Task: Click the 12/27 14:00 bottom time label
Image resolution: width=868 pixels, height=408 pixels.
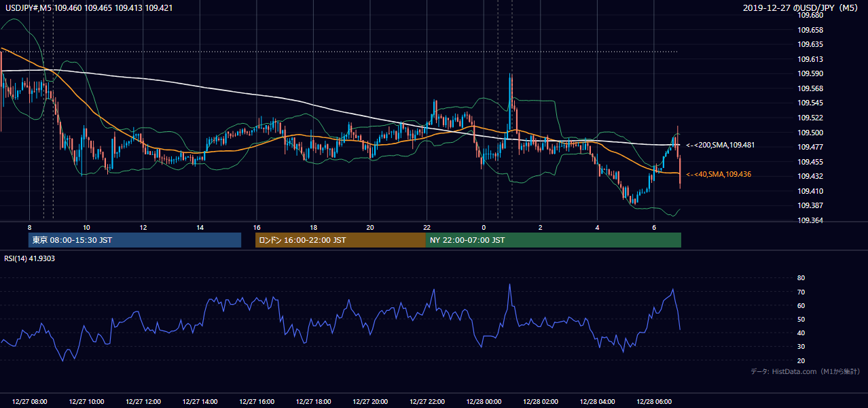Action: [200, 402]
